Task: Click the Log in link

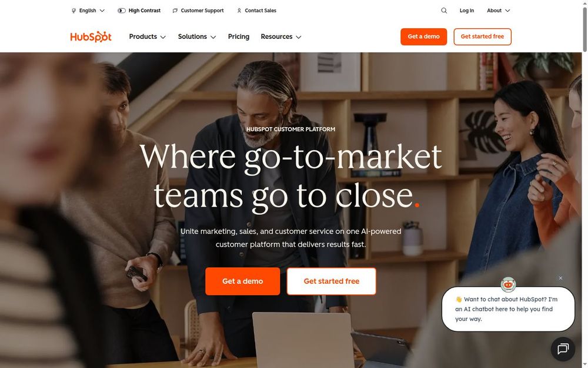Action: pyautogui.click(x=466, y=11)
